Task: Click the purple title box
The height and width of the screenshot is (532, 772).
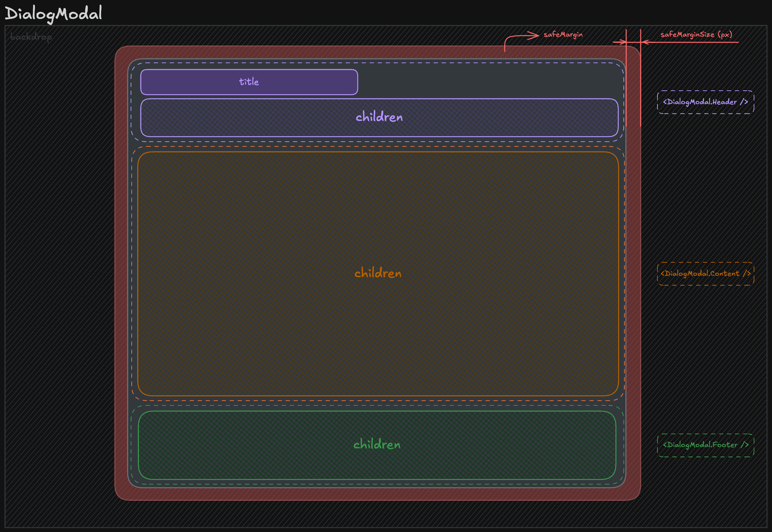Action: coord(249,82)
